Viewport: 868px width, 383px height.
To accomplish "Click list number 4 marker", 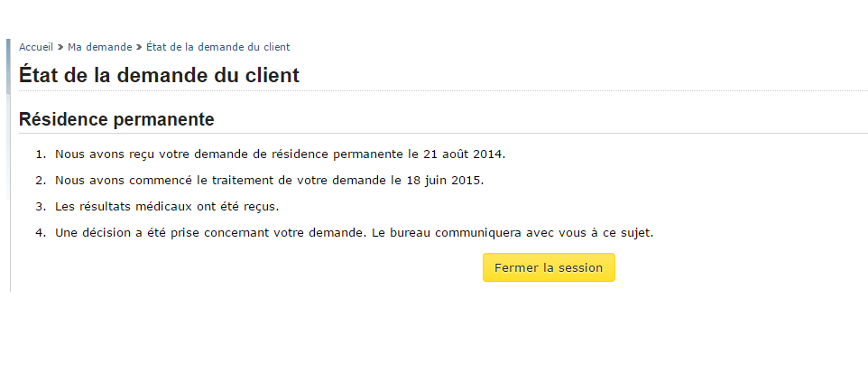I will click(40, 232).
